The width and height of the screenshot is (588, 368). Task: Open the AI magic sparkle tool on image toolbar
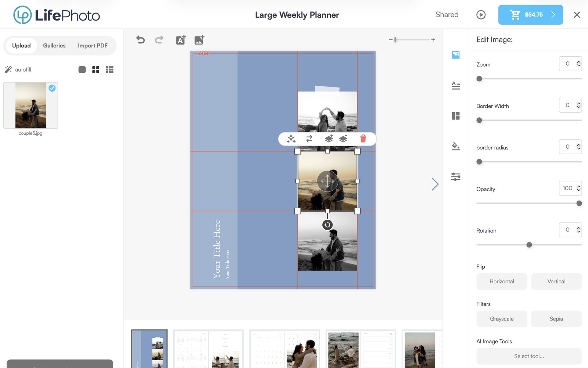coord(291,139)
